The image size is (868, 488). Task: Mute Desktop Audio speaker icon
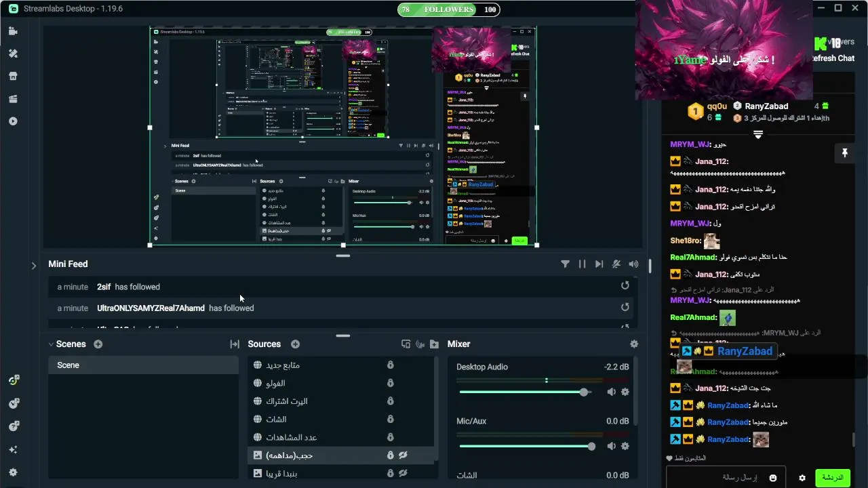coord(611,392)
